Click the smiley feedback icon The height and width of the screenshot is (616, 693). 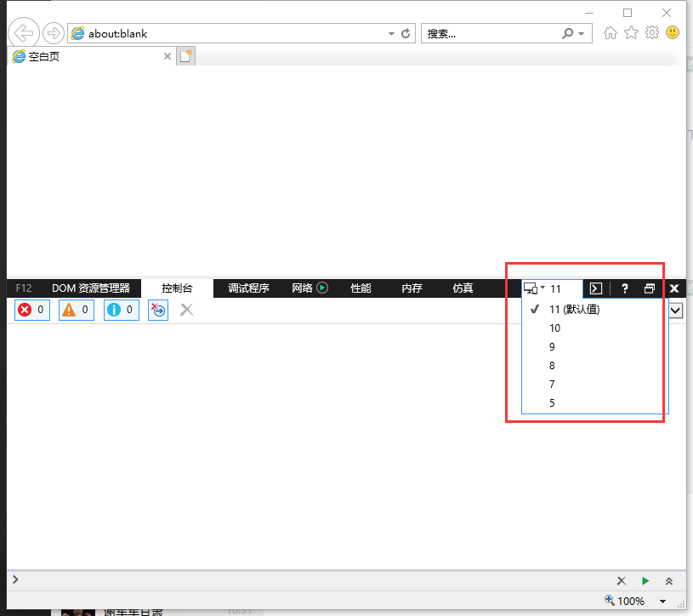tap(673, 33)
